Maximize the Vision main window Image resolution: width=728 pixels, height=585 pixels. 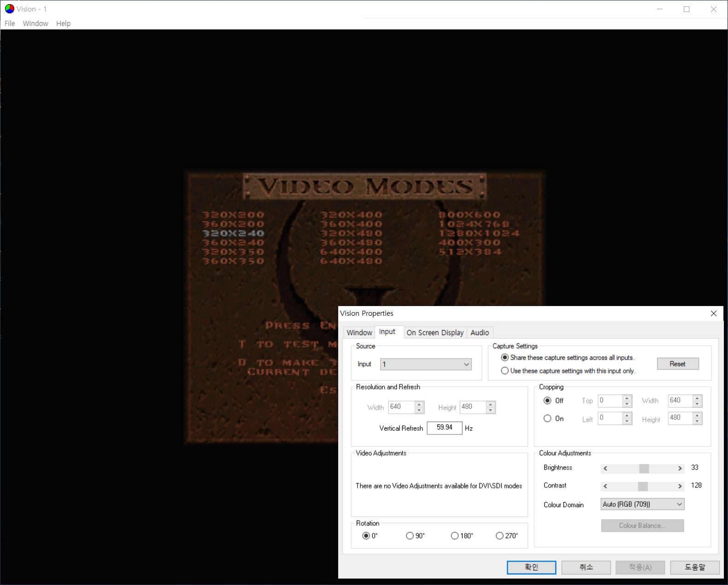[687, 9]
